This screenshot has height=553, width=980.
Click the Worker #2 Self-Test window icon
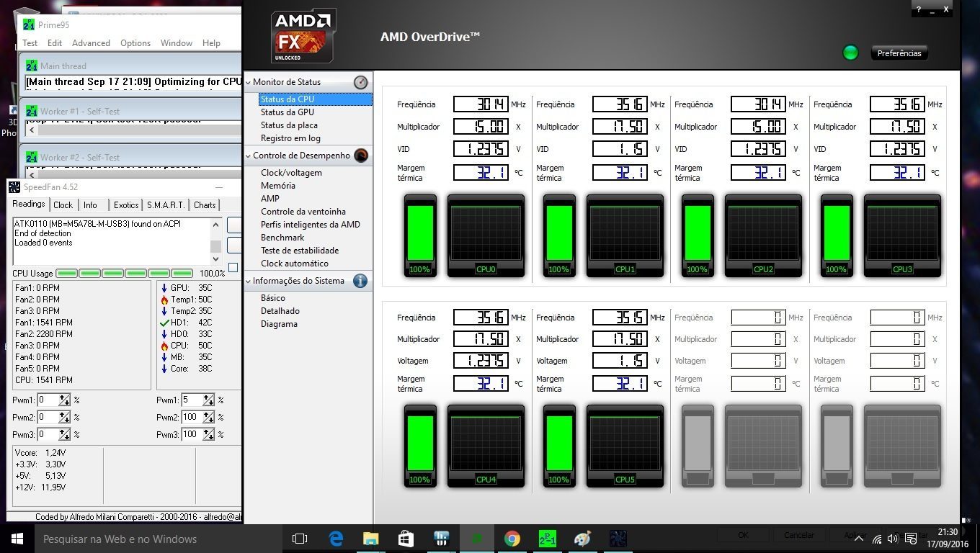(x=32, y=157)
